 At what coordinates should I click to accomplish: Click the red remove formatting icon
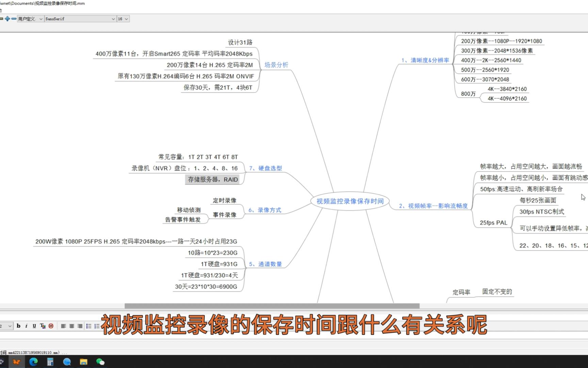[x=51, y=326]
